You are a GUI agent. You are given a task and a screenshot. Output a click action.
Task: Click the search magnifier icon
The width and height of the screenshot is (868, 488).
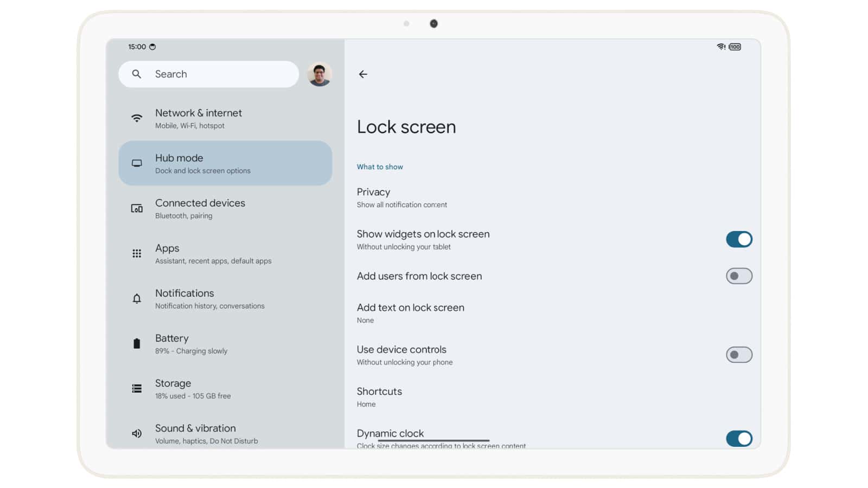pos(137,74)
